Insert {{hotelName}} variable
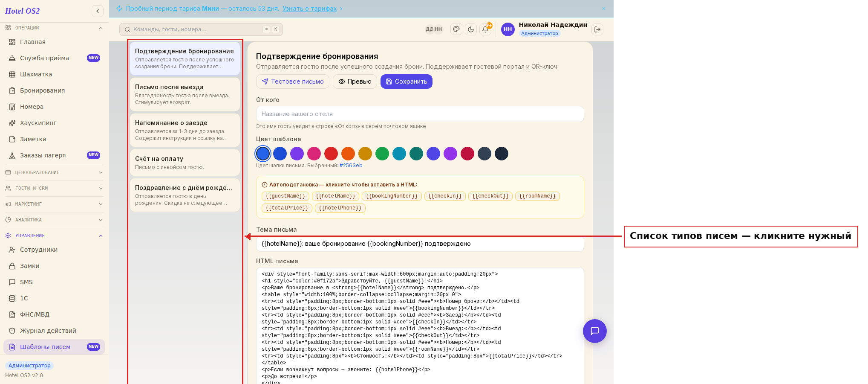The height and width of the screenshot is (384, 868). click(335, 196)
